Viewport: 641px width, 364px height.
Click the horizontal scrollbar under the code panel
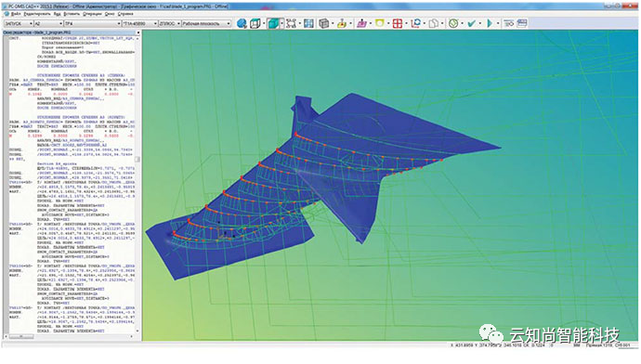click(70, 337)
